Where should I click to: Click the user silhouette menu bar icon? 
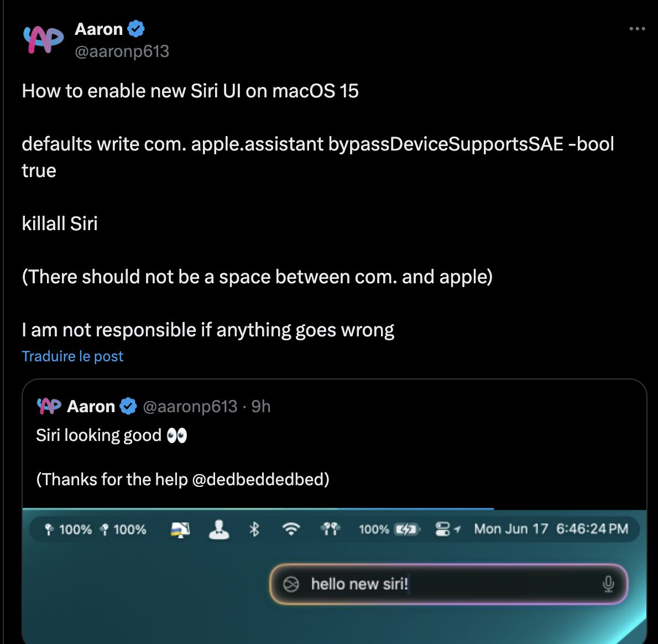219,529
